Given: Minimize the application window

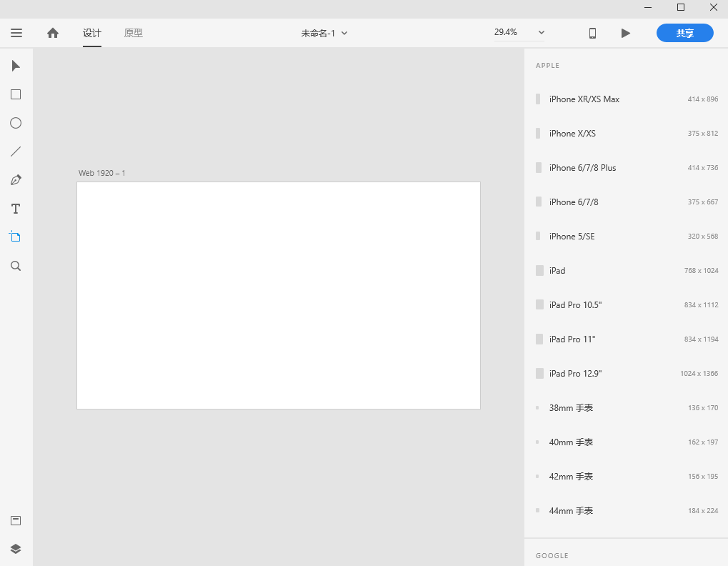Looking at the screenshot, I should point(648,7).
